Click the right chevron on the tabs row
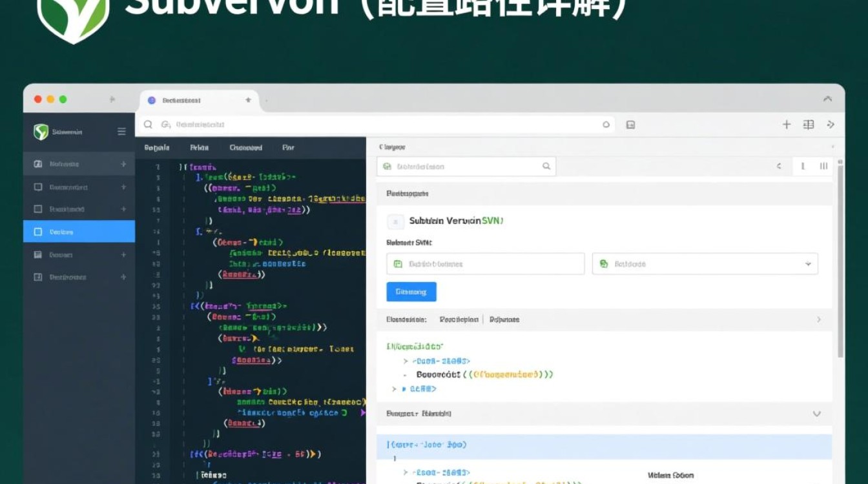 [819, 319]
